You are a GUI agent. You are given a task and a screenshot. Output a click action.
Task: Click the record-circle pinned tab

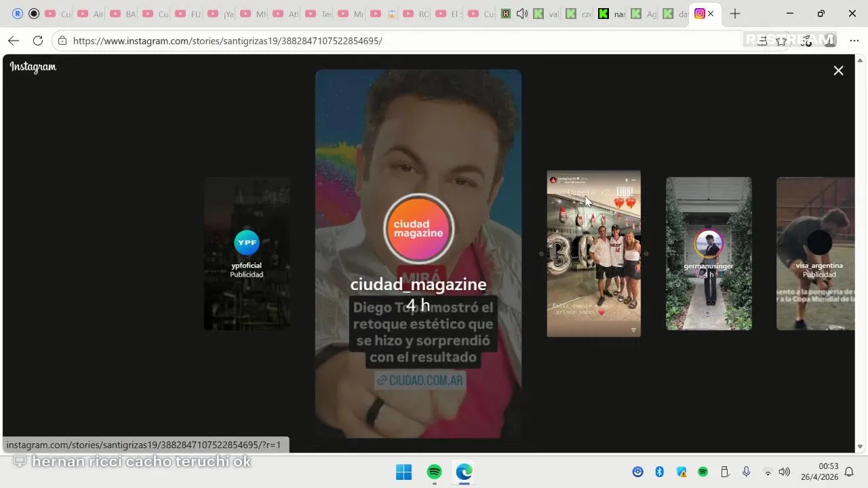click(x=33, y=14)
